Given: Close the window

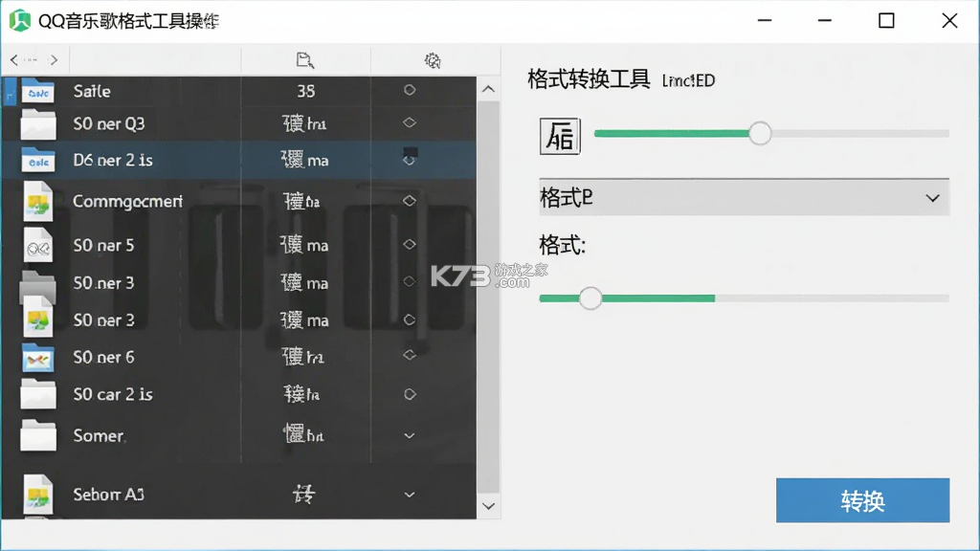Looking at the screenshot, I should click(949, 21).
